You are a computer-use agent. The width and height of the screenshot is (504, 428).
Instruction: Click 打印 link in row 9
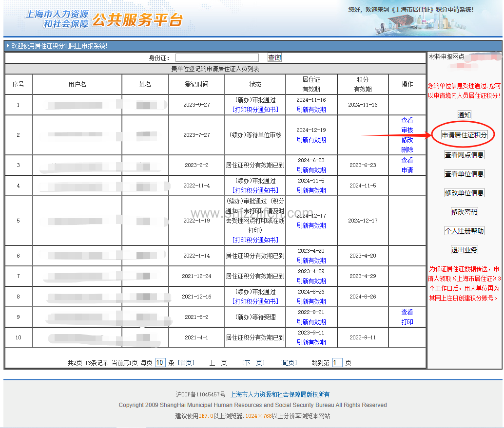coord(407,322)
